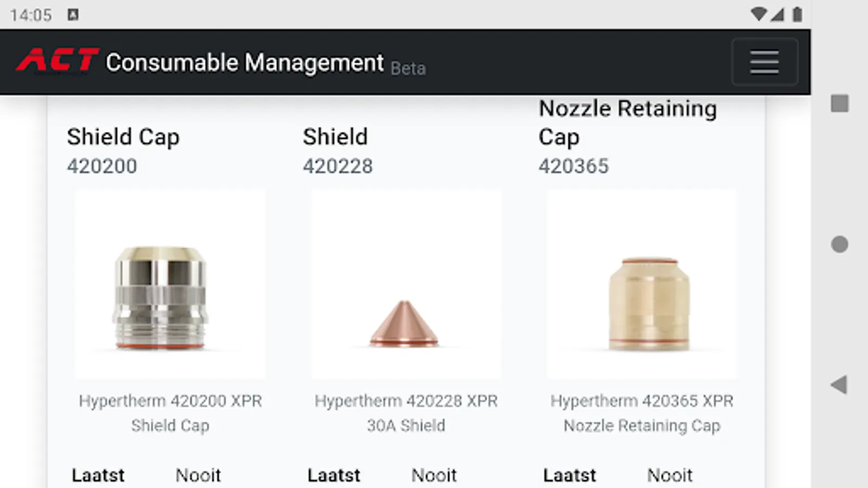The width and height of the screenshot is (868, 488).
Task: Click the notification icon next to clock
Action: pyautogui.click(x=73, y=15)
